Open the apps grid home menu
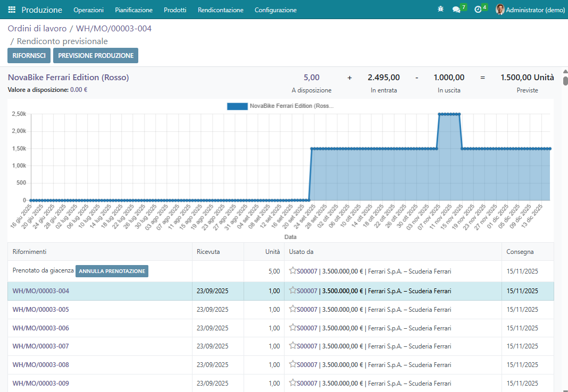 tap(12, 10)
